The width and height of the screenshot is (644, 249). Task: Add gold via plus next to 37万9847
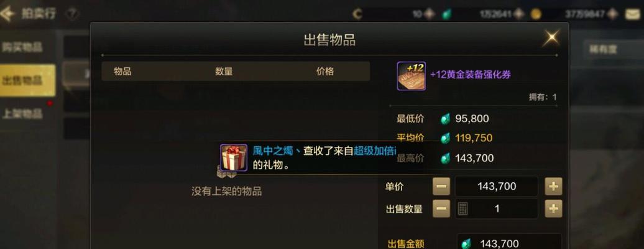(x=613, y=14)
